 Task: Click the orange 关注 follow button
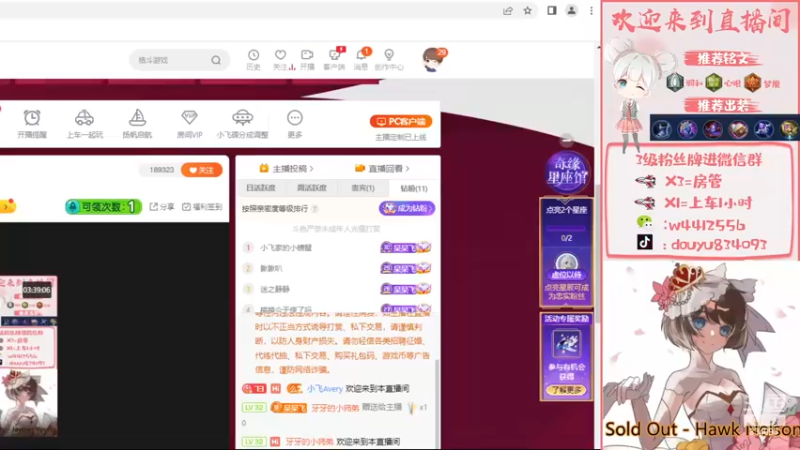(x=202, y=170)
